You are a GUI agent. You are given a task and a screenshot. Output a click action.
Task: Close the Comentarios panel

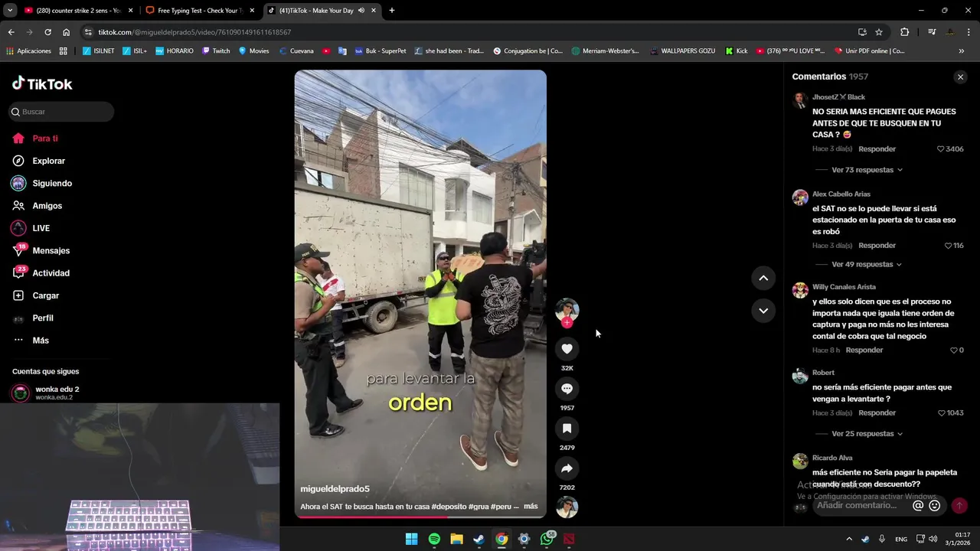pos(960,77)
